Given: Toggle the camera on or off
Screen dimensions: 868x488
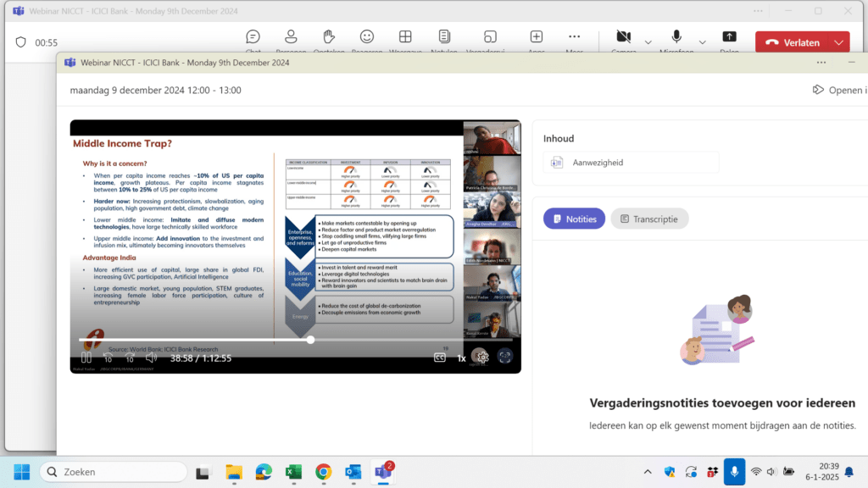Looking at the screenshot, I should tap(624, 37).
